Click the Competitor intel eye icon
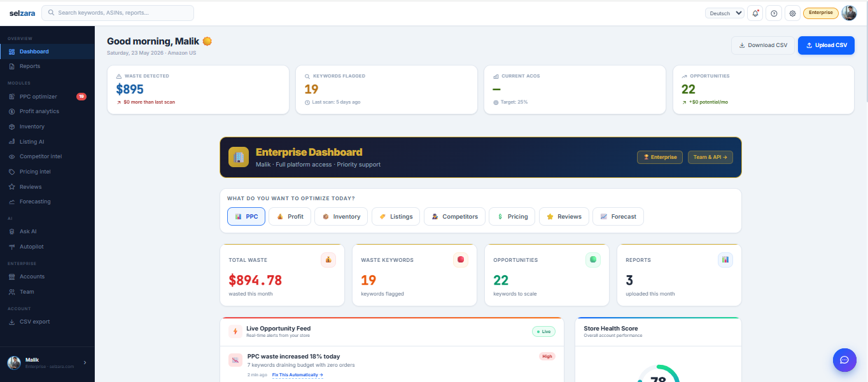Screen dimensions: 868x382 [12, 156]
